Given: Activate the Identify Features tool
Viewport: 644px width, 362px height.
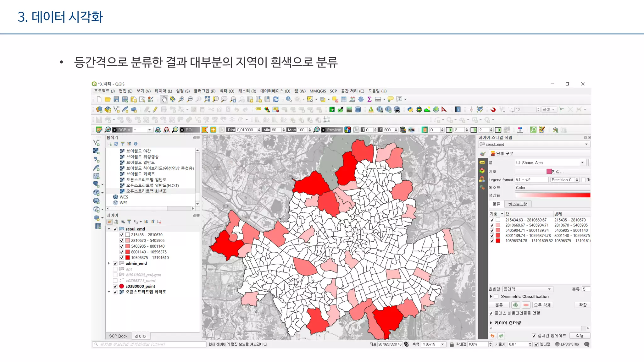Looking at the screenshot, I should 289,99.
